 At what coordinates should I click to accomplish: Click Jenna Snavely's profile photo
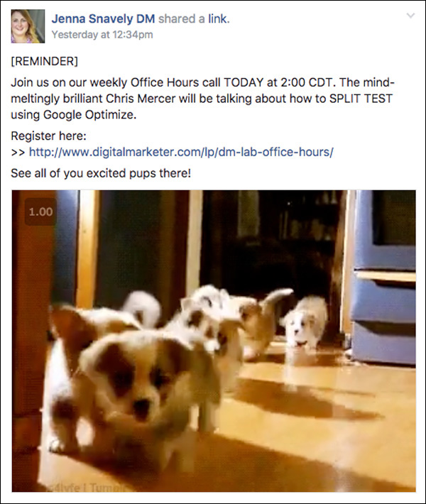[28, 26]
